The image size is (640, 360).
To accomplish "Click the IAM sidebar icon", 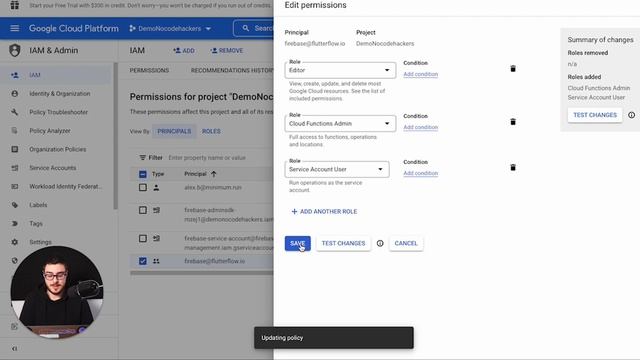I will [x=15, y=75].
